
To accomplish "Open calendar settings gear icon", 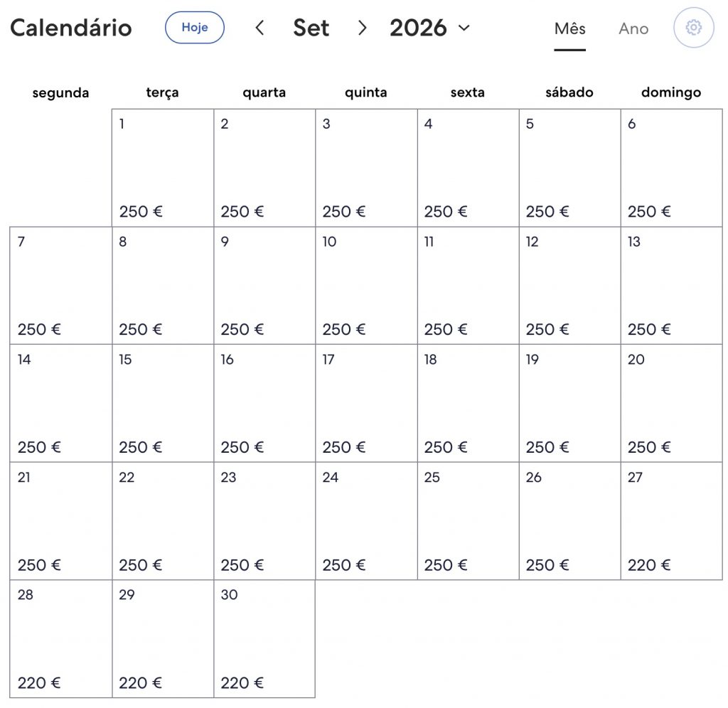I will coord(694,28).
